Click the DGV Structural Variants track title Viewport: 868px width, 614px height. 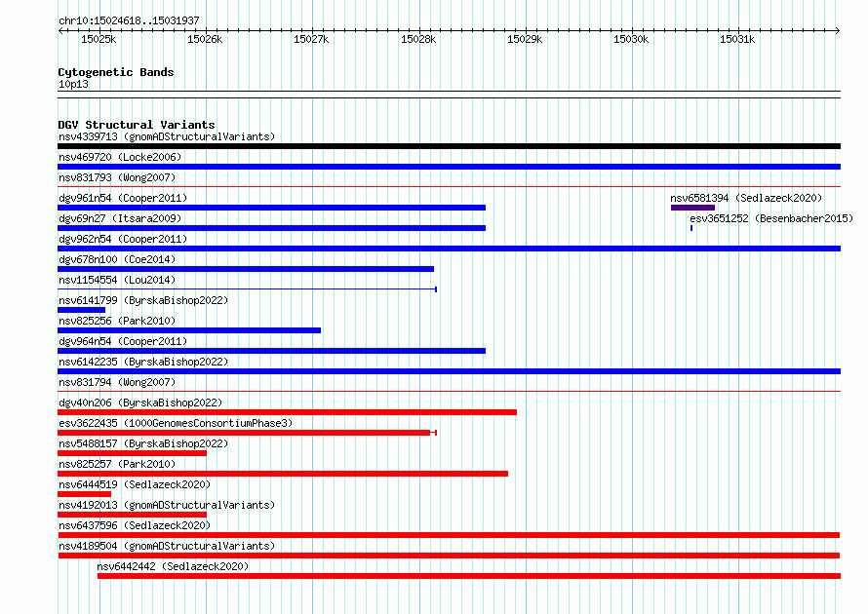(x=137, y=125)
